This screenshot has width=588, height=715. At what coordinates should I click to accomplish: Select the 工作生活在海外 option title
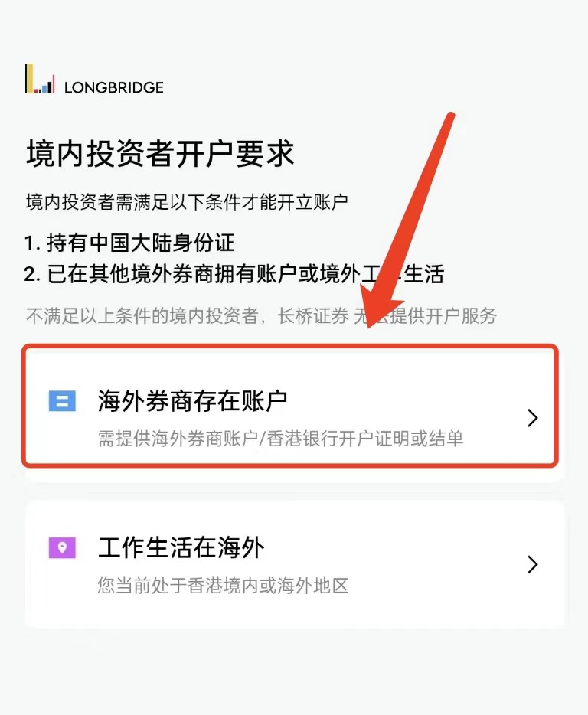(x=181, y=547)
